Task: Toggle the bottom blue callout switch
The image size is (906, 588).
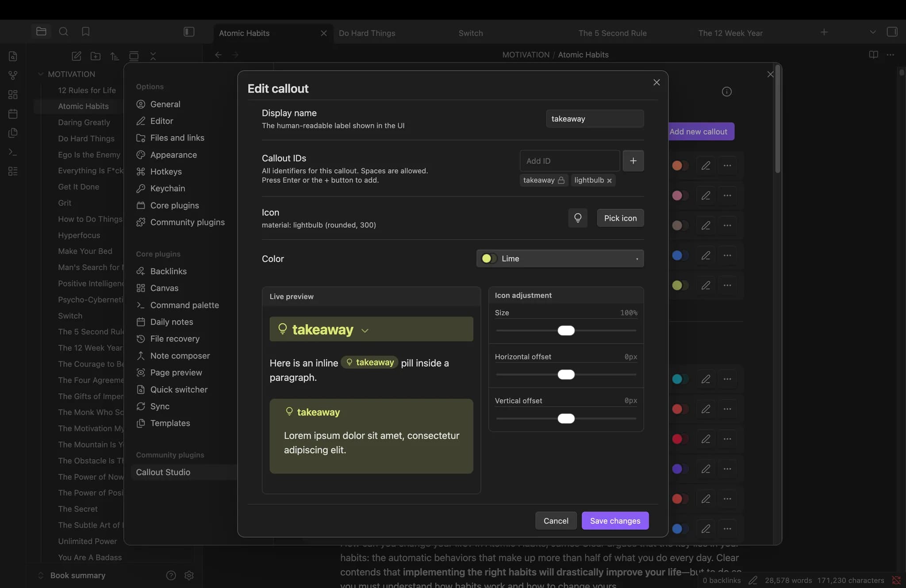Action: (x=680, y=528)
